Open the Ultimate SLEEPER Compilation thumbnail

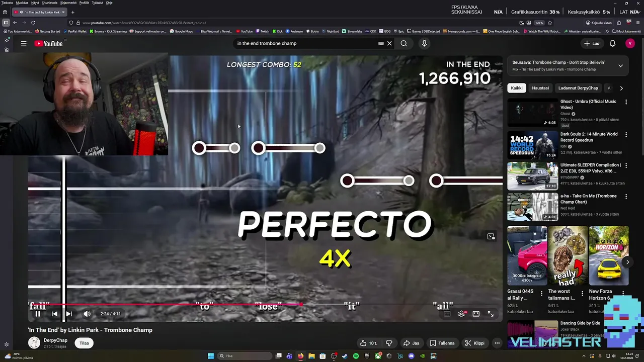click(x=532, y=176)
